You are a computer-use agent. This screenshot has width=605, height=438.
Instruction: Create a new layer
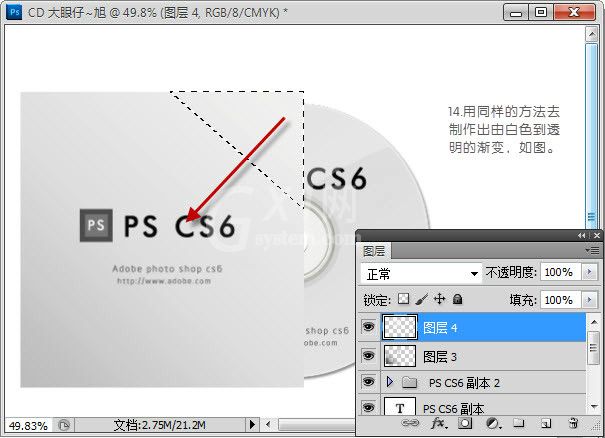[546, 424]
